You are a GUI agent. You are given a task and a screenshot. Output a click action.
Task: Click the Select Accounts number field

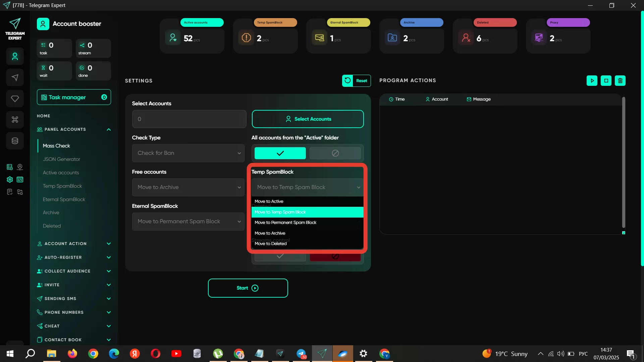pyautogui.click(x=189, y=119)
